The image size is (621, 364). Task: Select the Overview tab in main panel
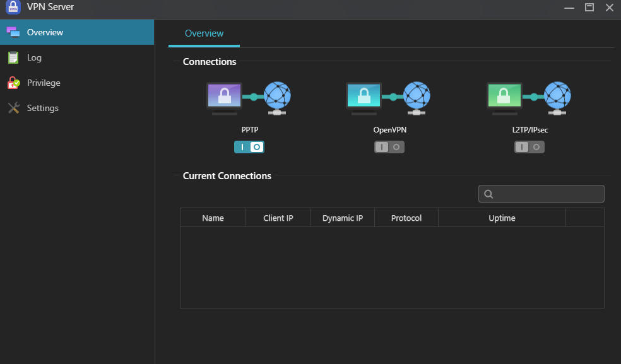click(x=204, y=33)
